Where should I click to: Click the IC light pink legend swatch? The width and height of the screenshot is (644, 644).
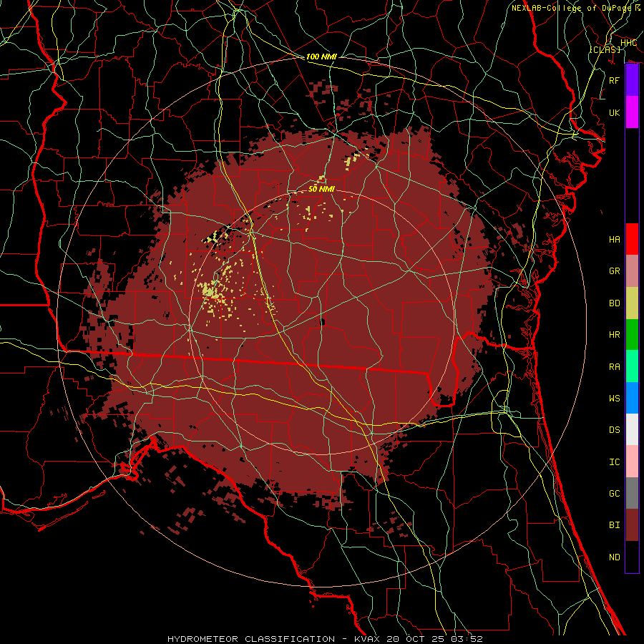(x=632, y=462)
